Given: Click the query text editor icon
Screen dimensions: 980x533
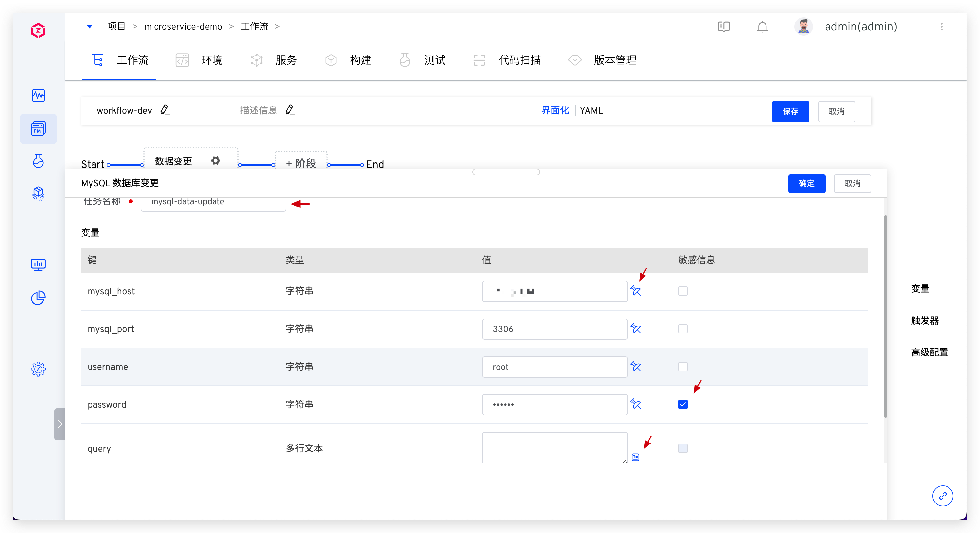Looking at the screenshot, I should pyautogui.click(x=635, y=457).
